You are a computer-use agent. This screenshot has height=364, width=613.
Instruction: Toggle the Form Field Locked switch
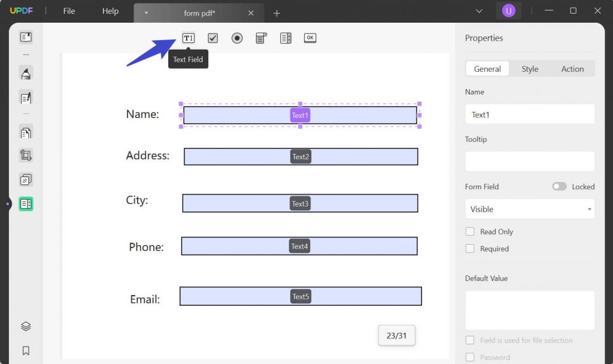coord(559,186)
